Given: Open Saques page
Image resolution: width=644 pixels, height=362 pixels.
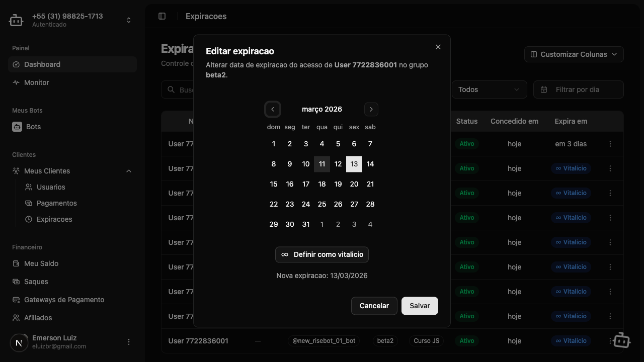Looking at the screenshot, I should tap(72, 282).
